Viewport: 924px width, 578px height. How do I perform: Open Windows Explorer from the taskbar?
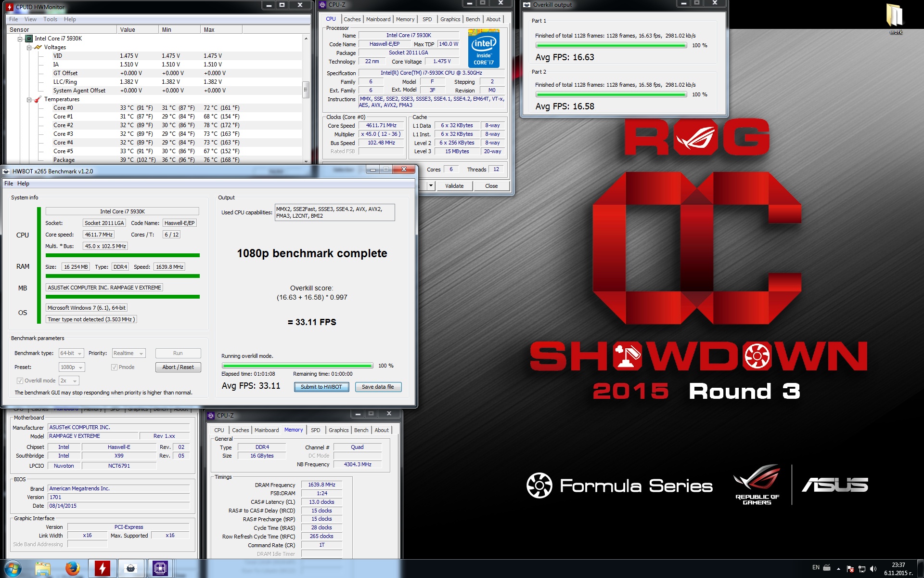(x=43, y=569)
